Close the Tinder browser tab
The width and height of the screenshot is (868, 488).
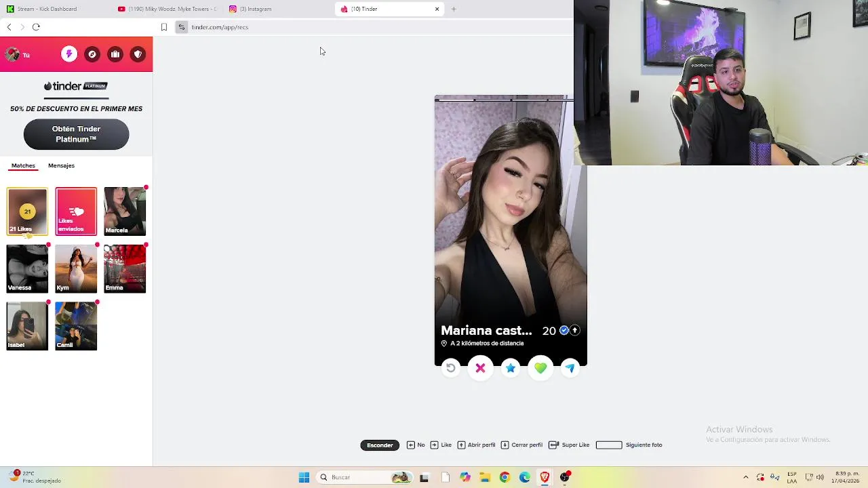(437, 9)
